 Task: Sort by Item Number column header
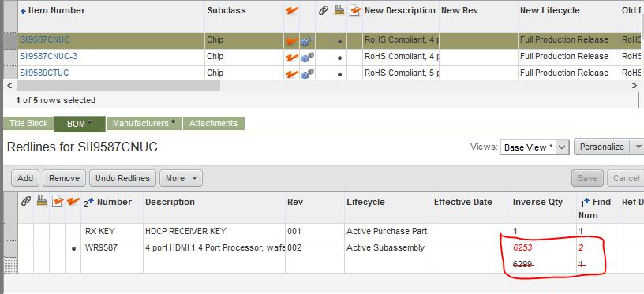pos(57,11)
